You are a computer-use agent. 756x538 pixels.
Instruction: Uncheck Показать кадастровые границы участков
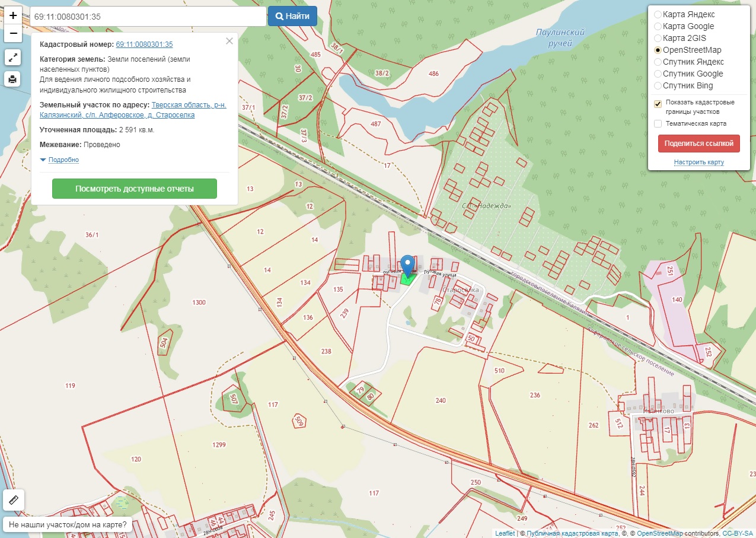(x=658, y=104)
